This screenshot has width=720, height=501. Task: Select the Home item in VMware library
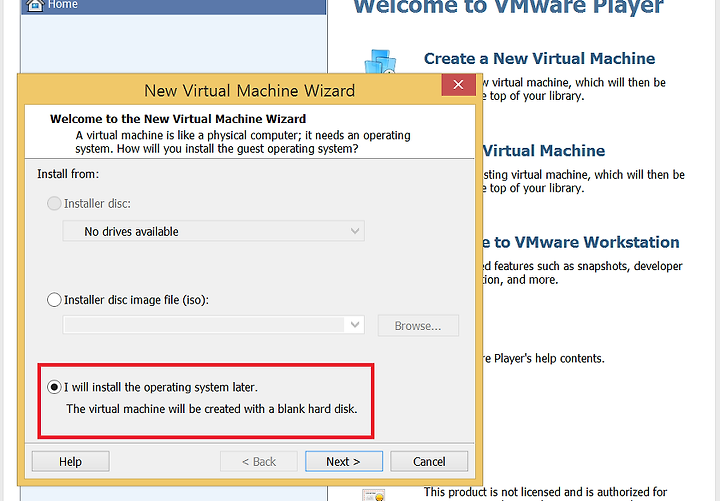(174, 6)
